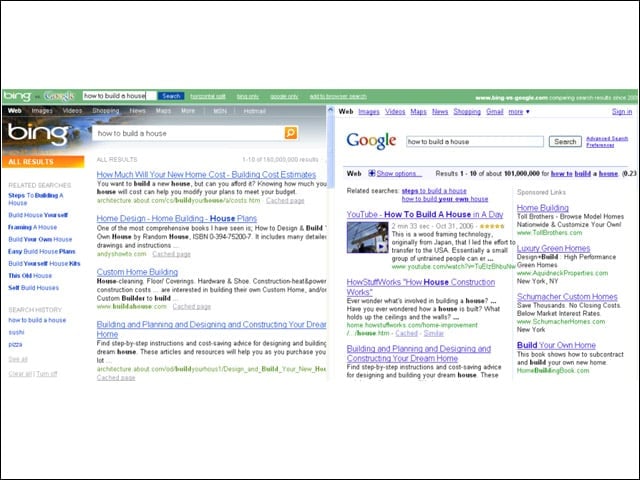Open Bing Images tab
The image size is (640, 480).
tap(42, 111)
